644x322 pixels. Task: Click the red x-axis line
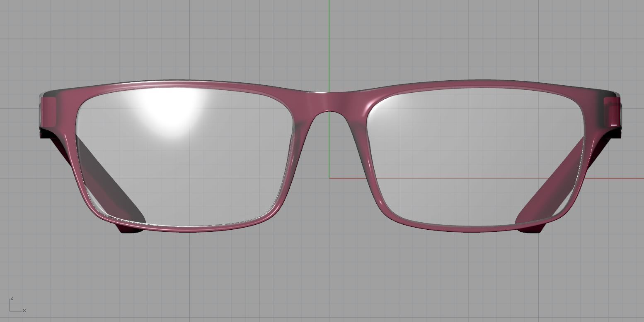tap(487, 178)
